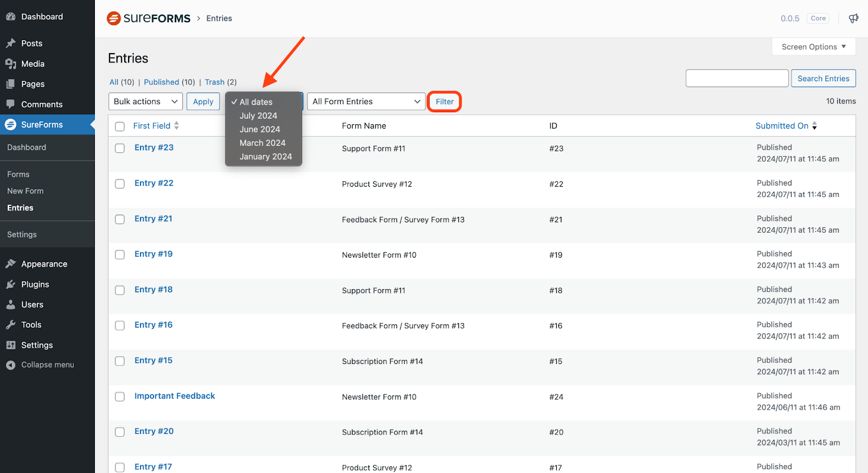Check the box for Entry #23
This screenshot has width=868, height=473.
tap(120, 148)
